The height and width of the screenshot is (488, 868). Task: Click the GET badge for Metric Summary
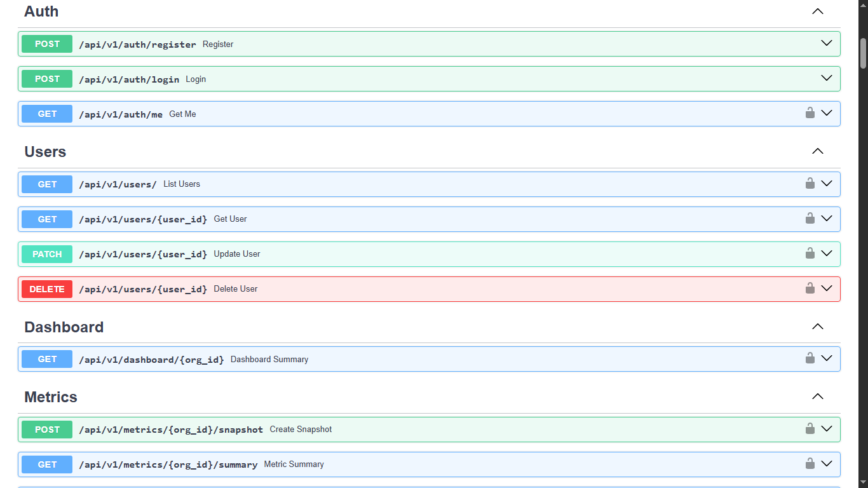(47, 464)
